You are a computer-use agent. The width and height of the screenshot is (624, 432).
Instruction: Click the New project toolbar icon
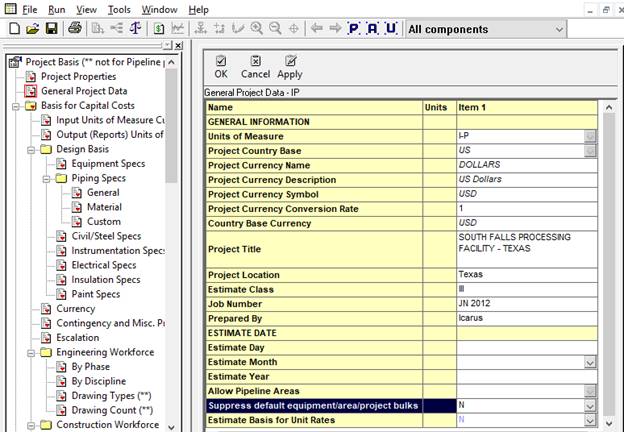coord(14,29)
